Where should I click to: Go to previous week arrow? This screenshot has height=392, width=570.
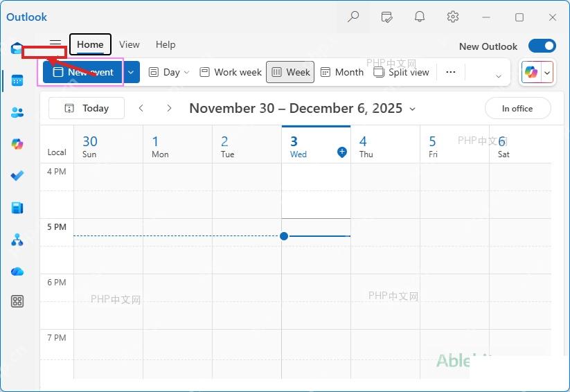click(141, 108)
